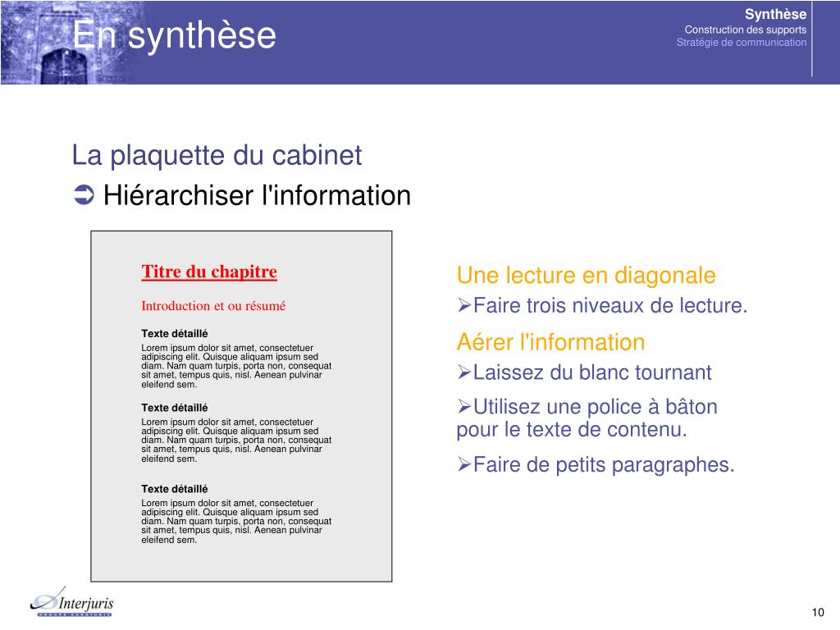
Task: Click the third Lorem ipsum paragraph
Action: coord(236,521)
